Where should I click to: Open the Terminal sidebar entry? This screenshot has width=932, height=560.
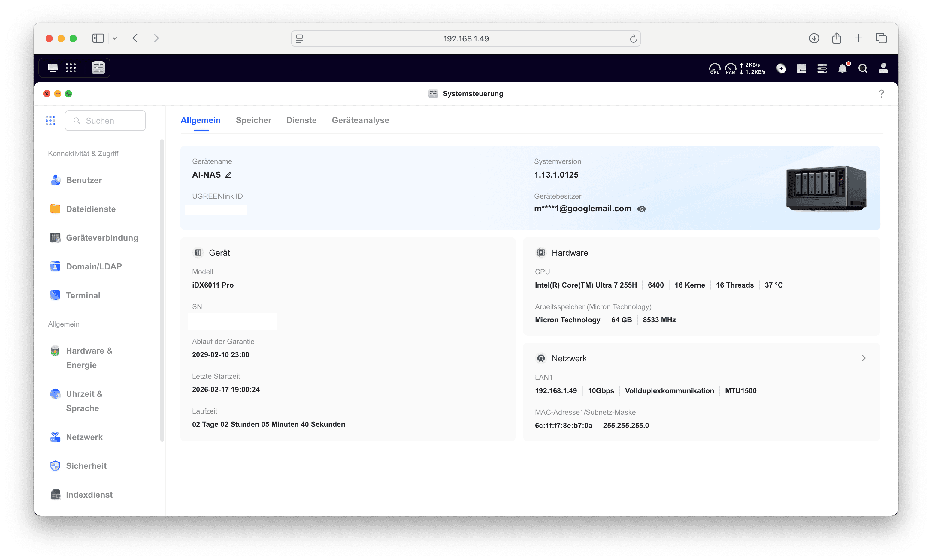click(83, 296)
